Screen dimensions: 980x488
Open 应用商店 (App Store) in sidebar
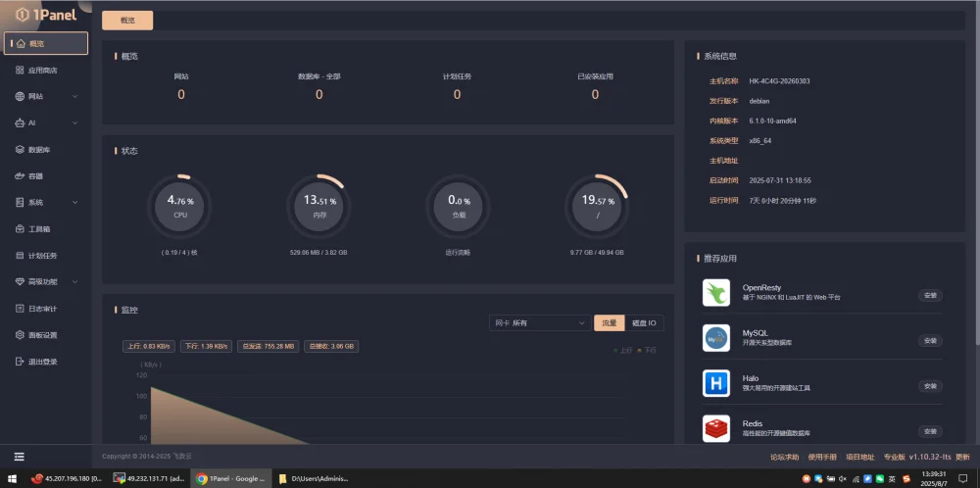pyautogui.click(x=42, y=71)
